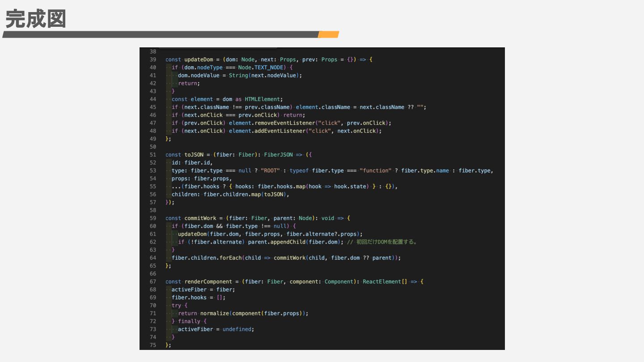Click the slide title 完成図
Image resolution: width=644 pixels, height=362 pixels.
pyautogui.click(x=36, y=19)
